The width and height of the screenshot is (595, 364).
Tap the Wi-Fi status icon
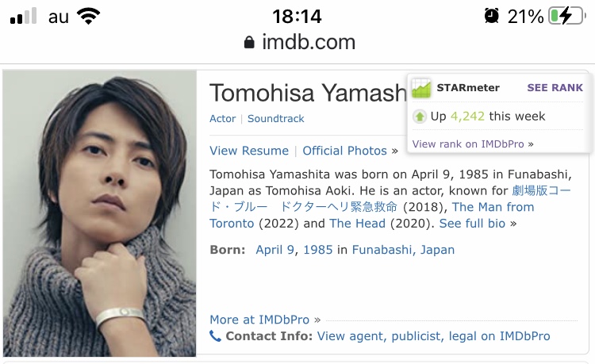89,16
